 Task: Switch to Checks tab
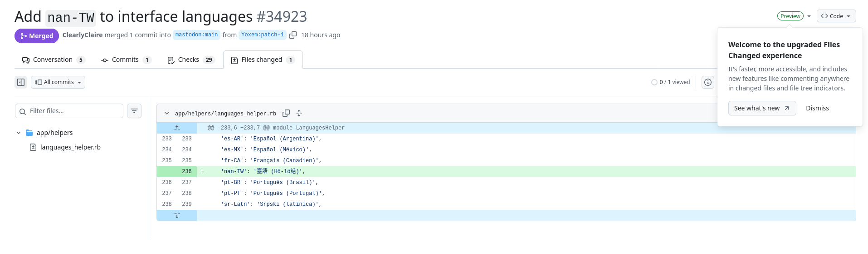click(191, 60)
